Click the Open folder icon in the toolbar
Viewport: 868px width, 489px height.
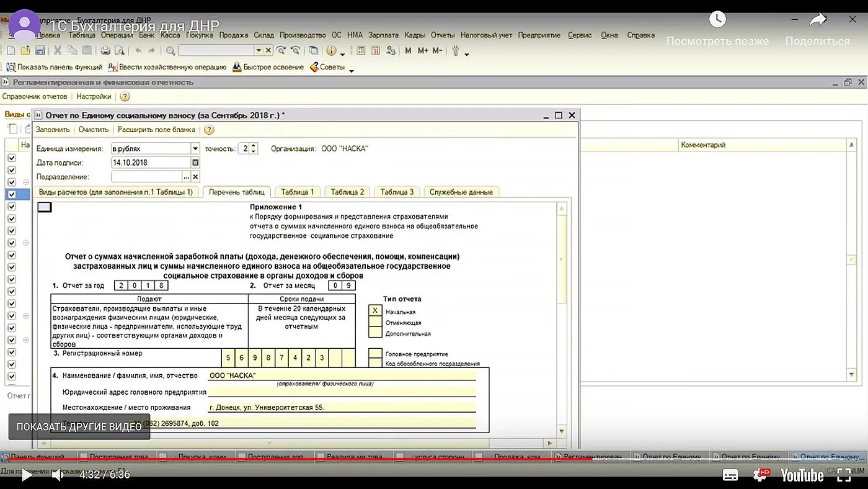[x=25, y=50]
